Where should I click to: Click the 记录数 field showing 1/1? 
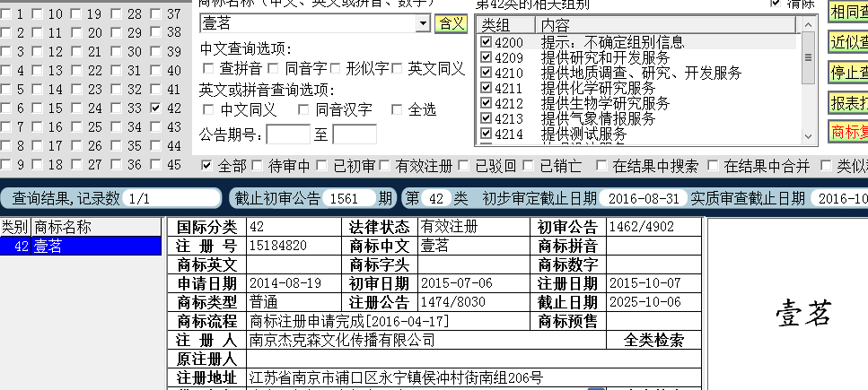171,199
